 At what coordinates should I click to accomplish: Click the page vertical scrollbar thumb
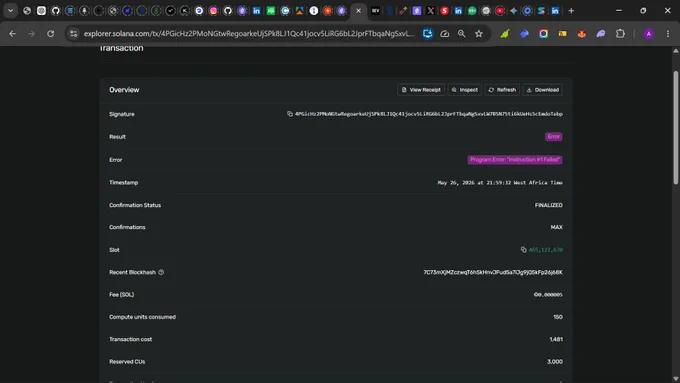coord(676,128)
